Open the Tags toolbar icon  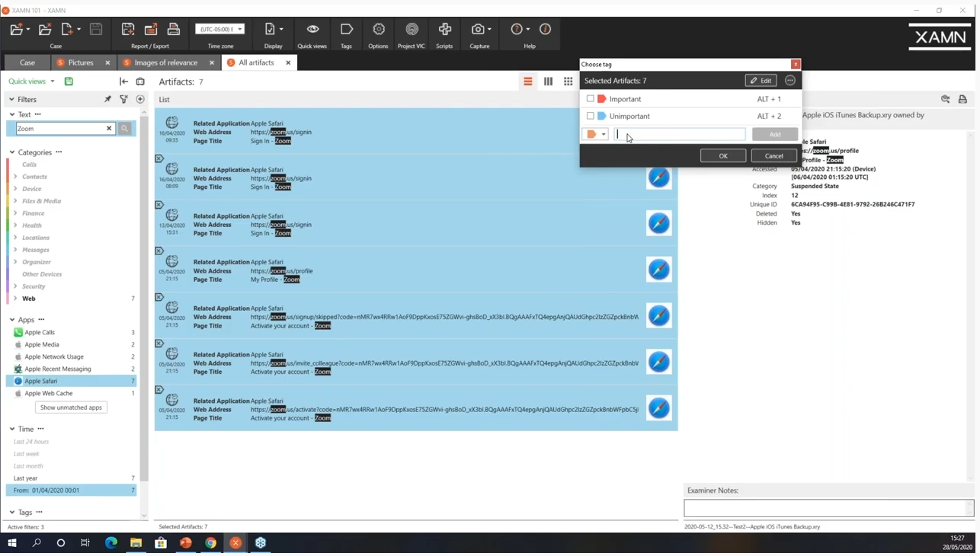coord(346,30)
